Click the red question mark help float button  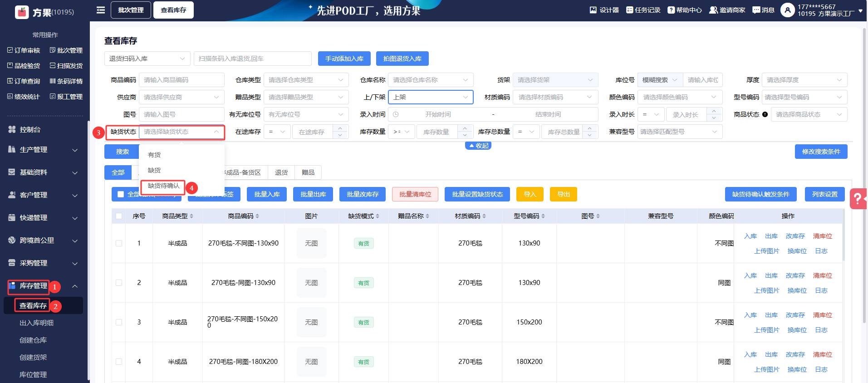[x=858, y=198]
